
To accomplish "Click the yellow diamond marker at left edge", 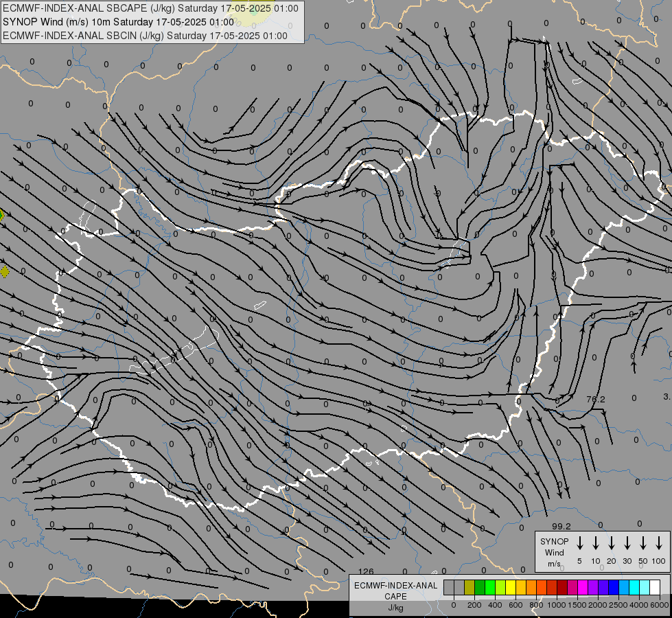I will click(x=4, y=271).
